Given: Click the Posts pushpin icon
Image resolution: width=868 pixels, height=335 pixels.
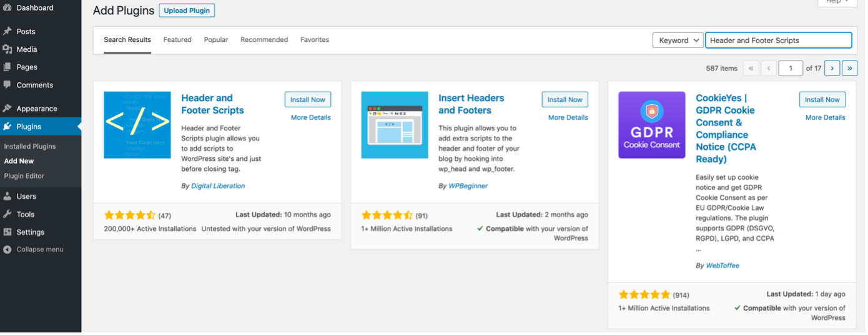Looking at the screenshot, I should (7, 31).
